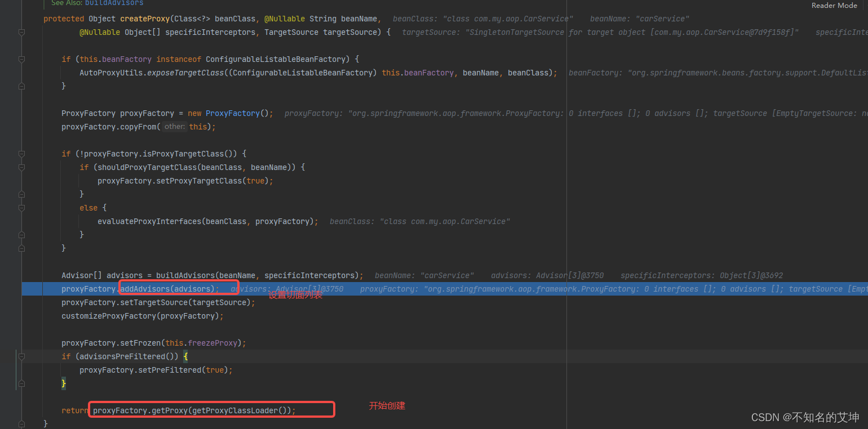868x429 pixels.
Task: Click the 'other:' parameter hint
Action: coord(175,127)
